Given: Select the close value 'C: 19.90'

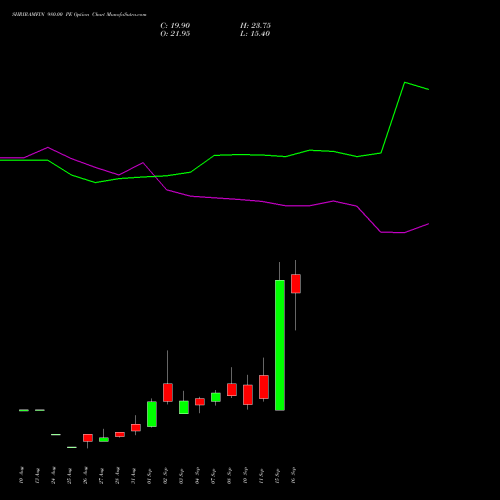Looking at the screenshot, I should pyautogui.click(x=175, y=26).
